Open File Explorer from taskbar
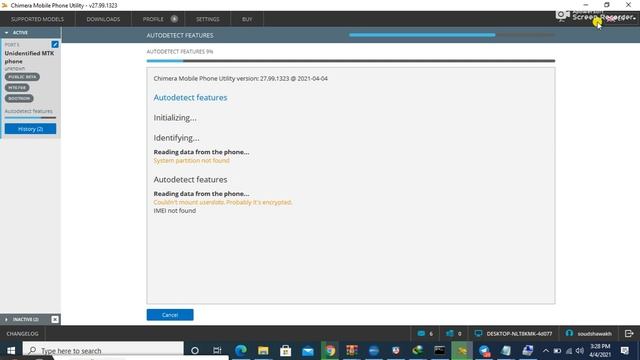Viewport: 640px width, 360px height. point(263,351)
